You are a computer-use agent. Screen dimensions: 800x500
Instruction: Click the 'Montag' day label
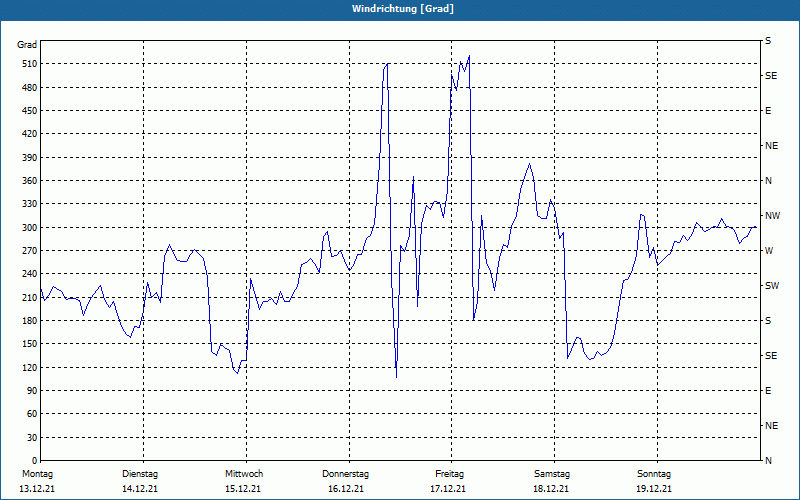[x=37, y=474]
